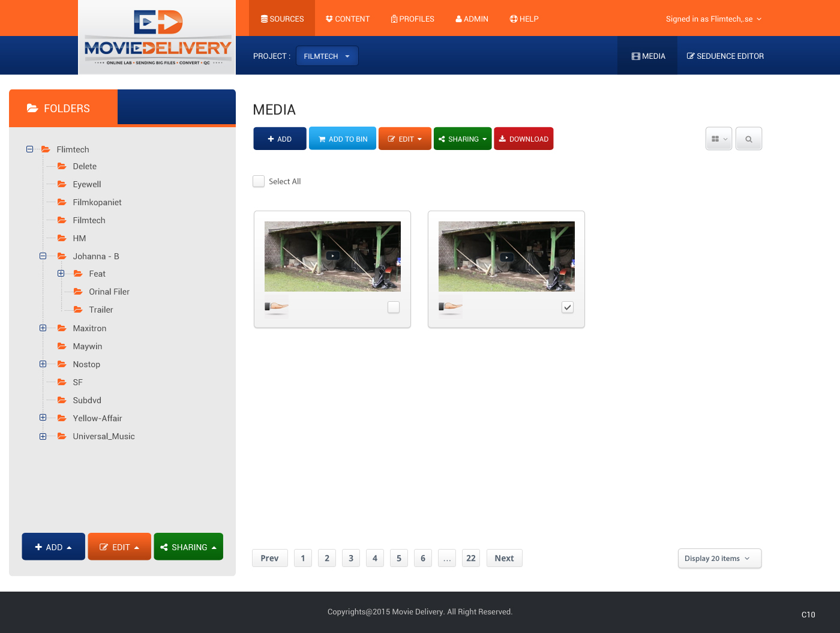The height and width of the screenshot is (633, 840).
Task: Tick the first video's checkbox
Action: coord(394,307)
